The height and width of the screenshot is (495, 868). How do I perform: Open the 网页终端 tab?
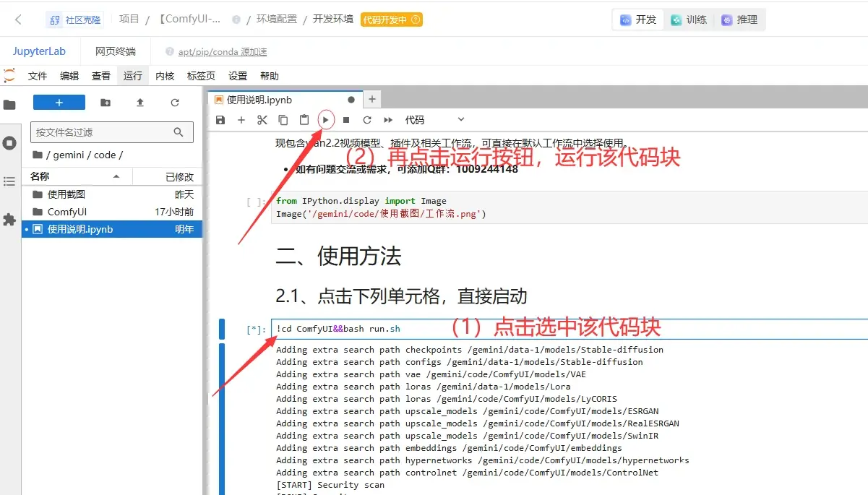click(116, 51)
